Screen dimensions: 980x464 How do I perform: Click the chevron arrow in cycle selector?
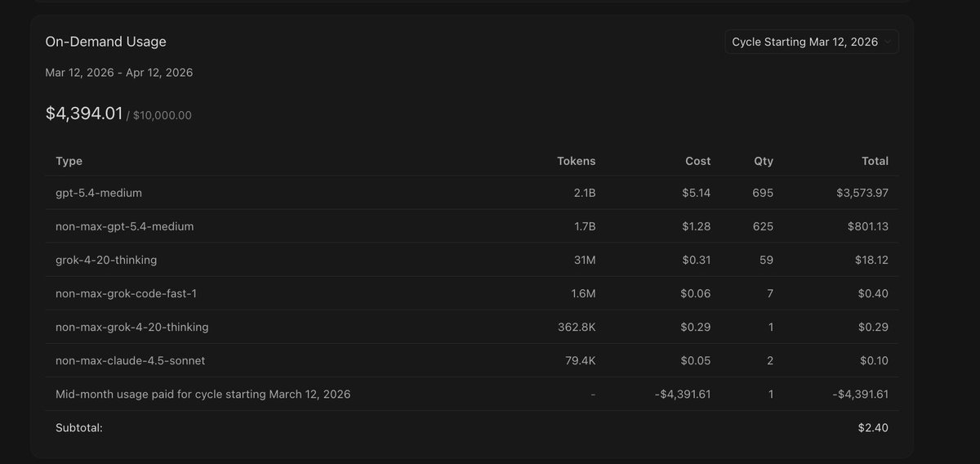(888, 42)
